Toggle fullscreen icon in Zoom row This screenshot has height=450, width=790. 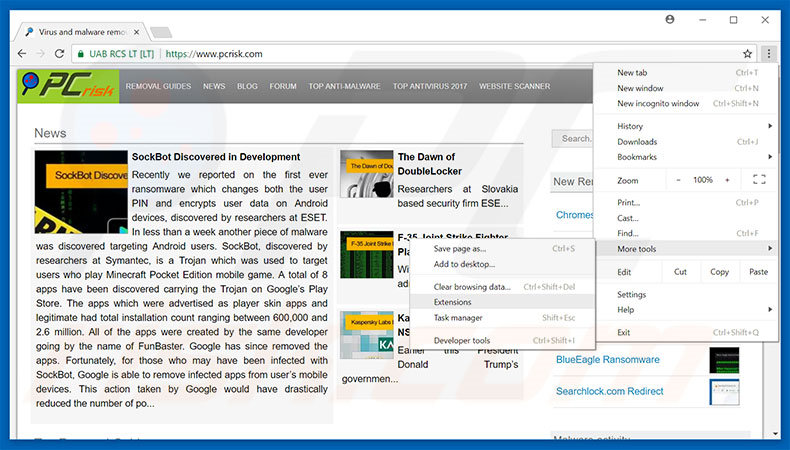click(759, 180)
